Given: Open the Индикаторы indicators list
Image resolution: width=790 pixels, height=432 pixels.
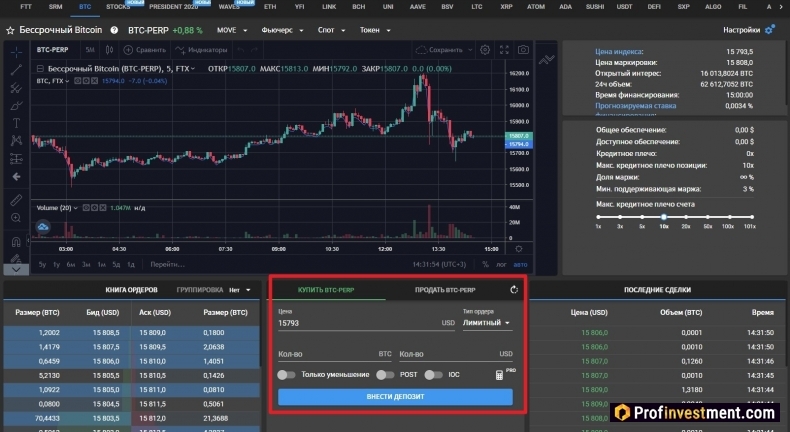Looking at the screenshot, I should tap(201, 50).
